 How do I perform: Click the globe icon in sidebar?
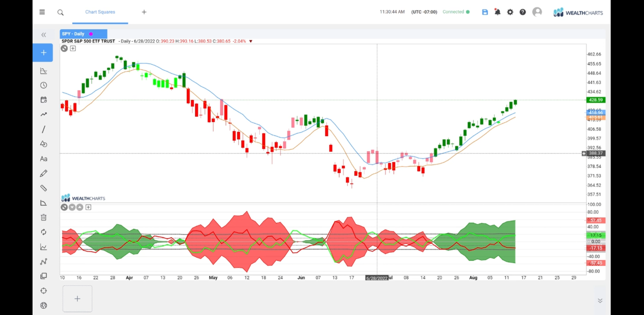pos(44,306)
